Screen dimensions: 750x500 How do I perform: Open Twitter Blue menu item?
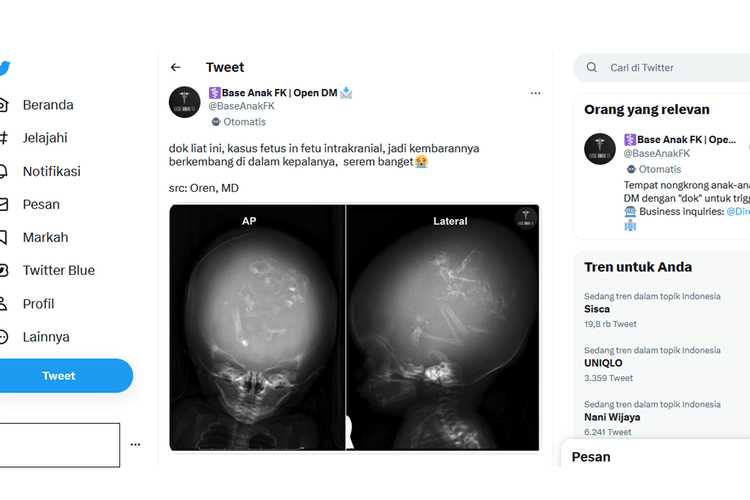point(58,270)
